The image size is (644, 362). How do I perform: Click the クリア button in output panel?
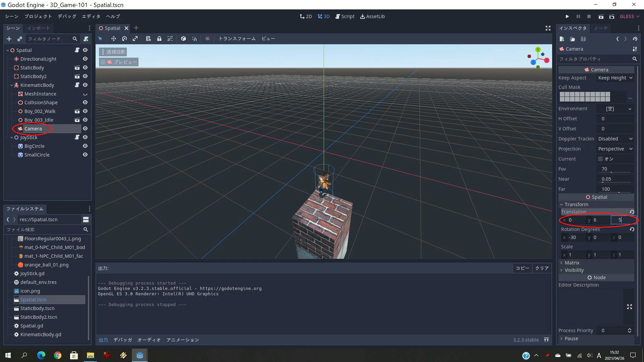tap(542, 268)
